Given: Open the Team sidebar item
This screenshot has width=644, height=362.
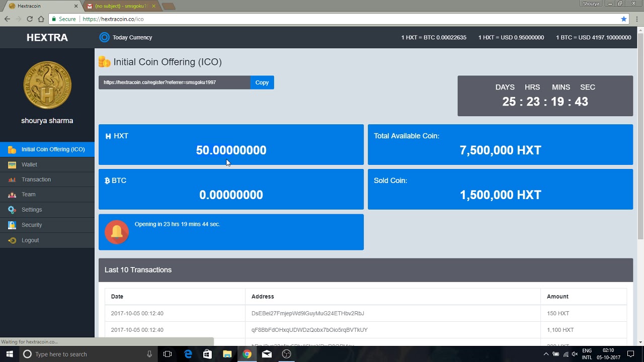Looking at the screenshot, I should pyautogui.click(x=47, y=195).
